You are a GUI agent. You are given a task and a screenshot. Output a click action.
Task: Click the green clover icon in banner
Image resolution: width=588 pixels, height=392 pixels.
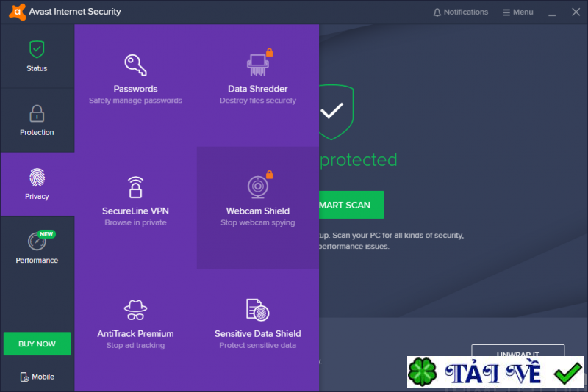422,372
